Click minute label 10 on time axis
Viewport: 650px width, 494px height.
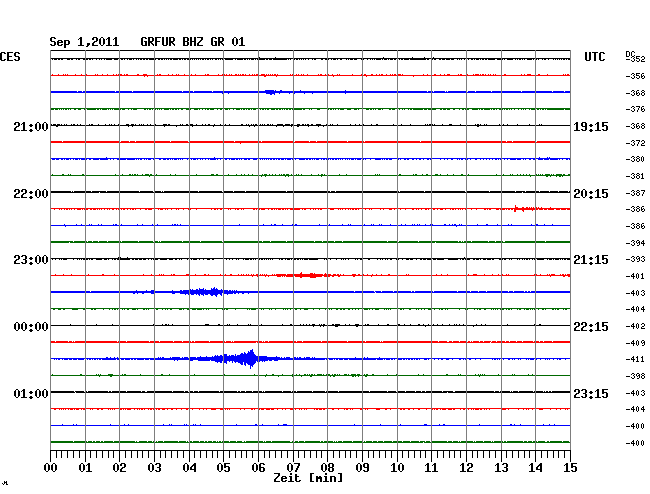pos(397,467)
